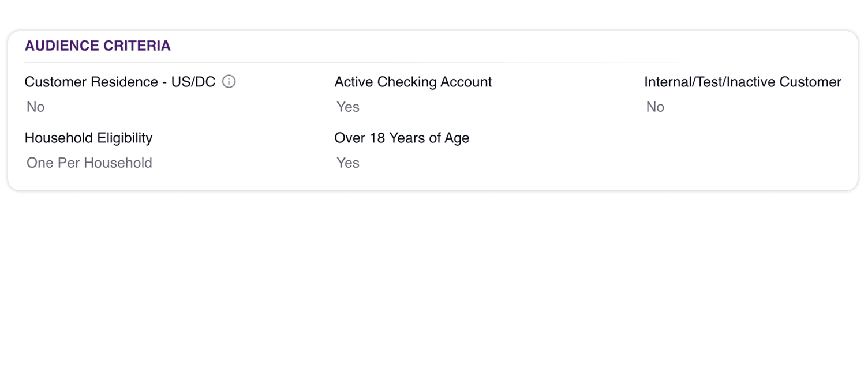This screenshot has width=868, height=369.
Task: Click the Over 18 Years of Age label
Action: (x=402, y=138)
